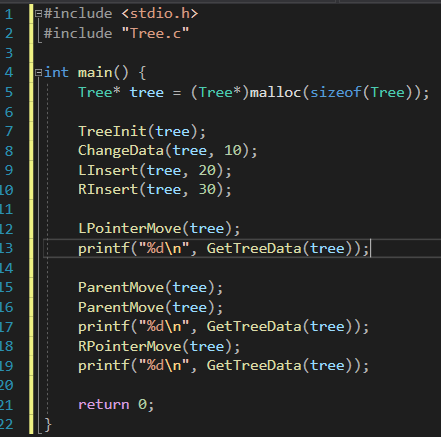Click the (Tree*) cast on line 5

click(220, 92)
